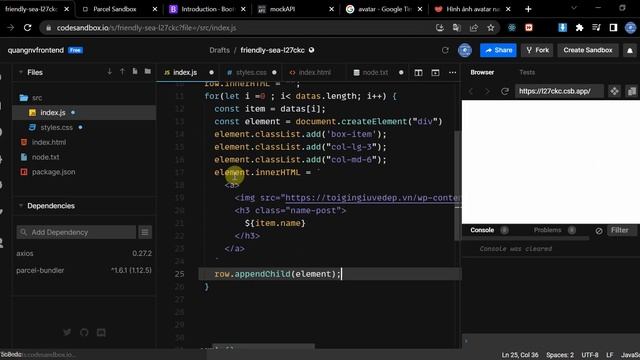640x360 pixels.
Task: Open Chrome side panel icon
Action: (613, 28)
